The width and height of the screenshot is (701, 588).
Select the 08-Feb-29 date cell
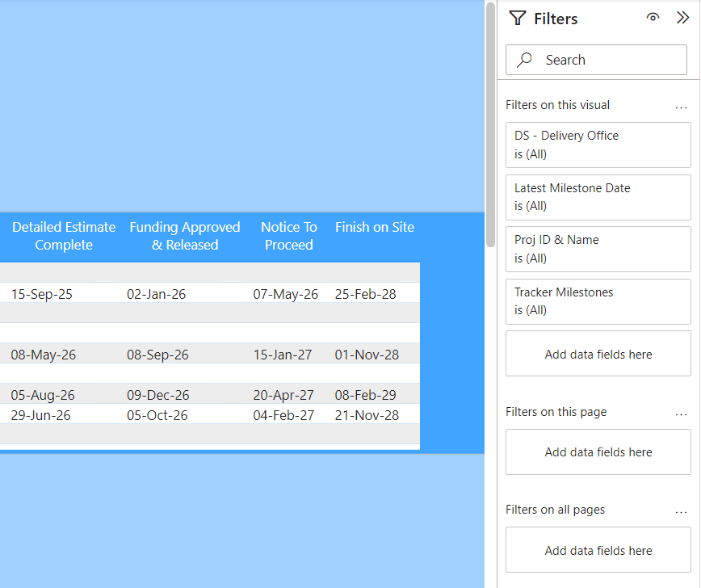pyautogui.click(x=365, y=395)
